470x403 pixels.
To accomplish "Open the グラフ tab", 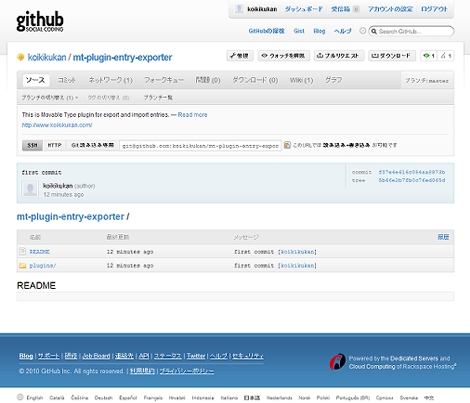I will coord(334,80).
